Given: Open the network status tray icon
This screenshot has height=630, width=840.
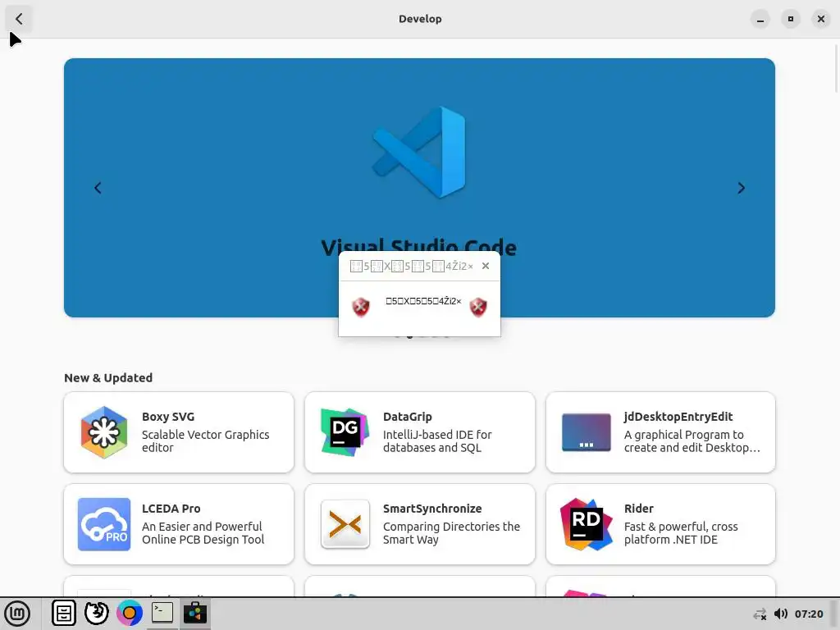Looking at the screenshot, I should [x=760, y=614].
